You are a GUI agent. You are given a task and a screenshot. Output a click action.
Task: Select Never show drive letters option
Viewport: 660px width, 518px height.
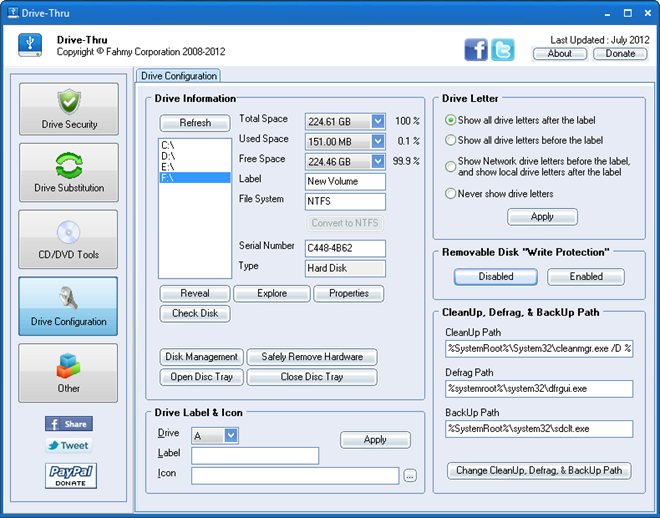[451, 194]
